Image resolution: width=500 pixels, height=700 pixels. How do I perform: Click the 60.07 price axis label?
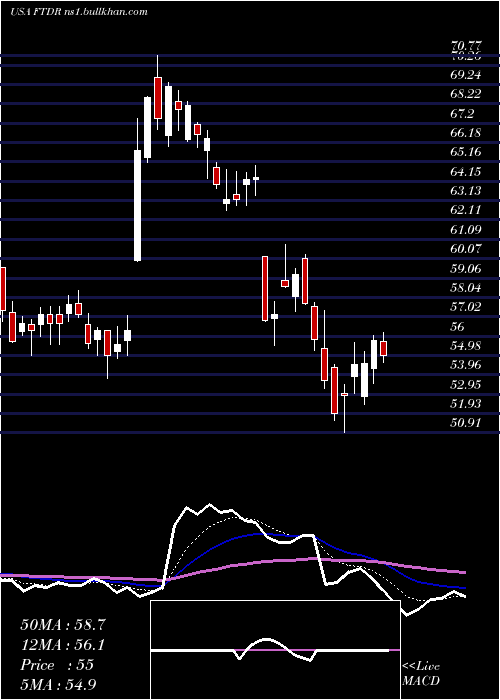coord(466,249)
